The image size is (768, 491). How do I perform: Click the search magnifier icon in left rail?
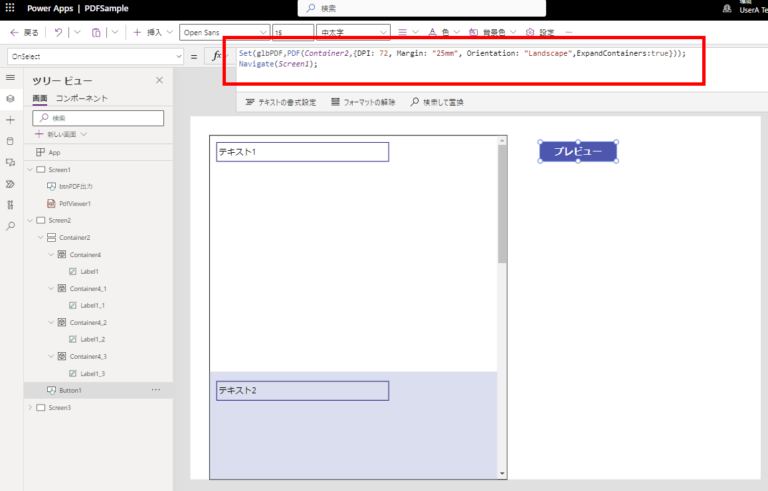pos(10,226)
